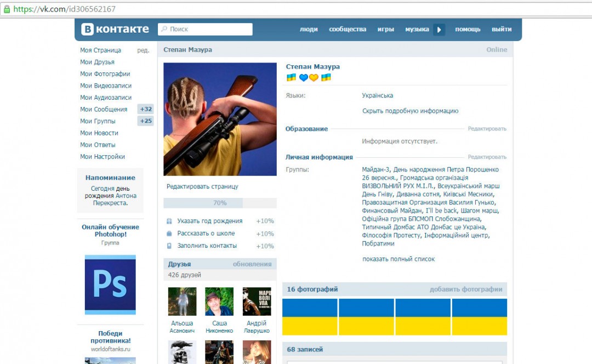The width and height of the screenshot is (592, 364).
Task: Click the 70% profile completion bar
Action: (x=219, y=202)
